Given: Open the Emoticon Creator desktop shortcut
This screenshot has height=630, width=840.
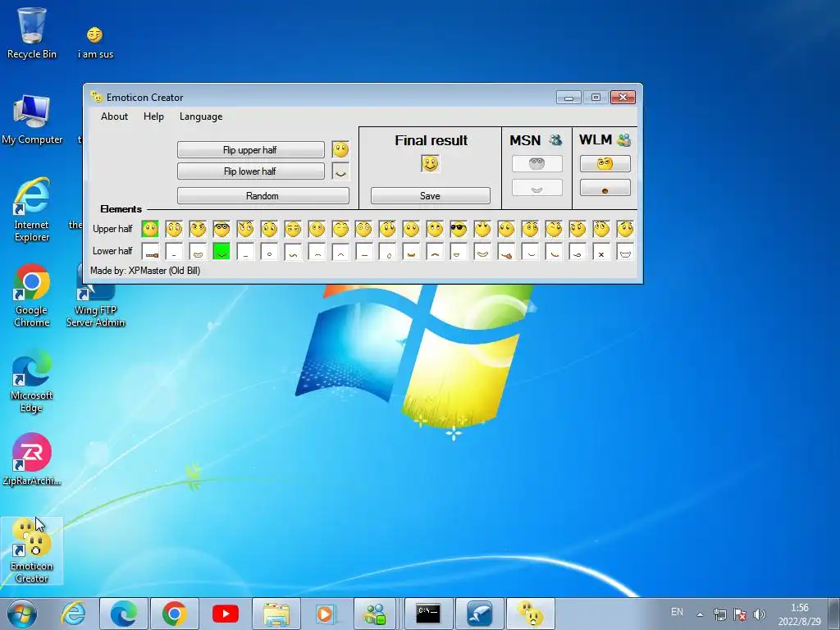Looking at the screenshot, I should [32, 550].
